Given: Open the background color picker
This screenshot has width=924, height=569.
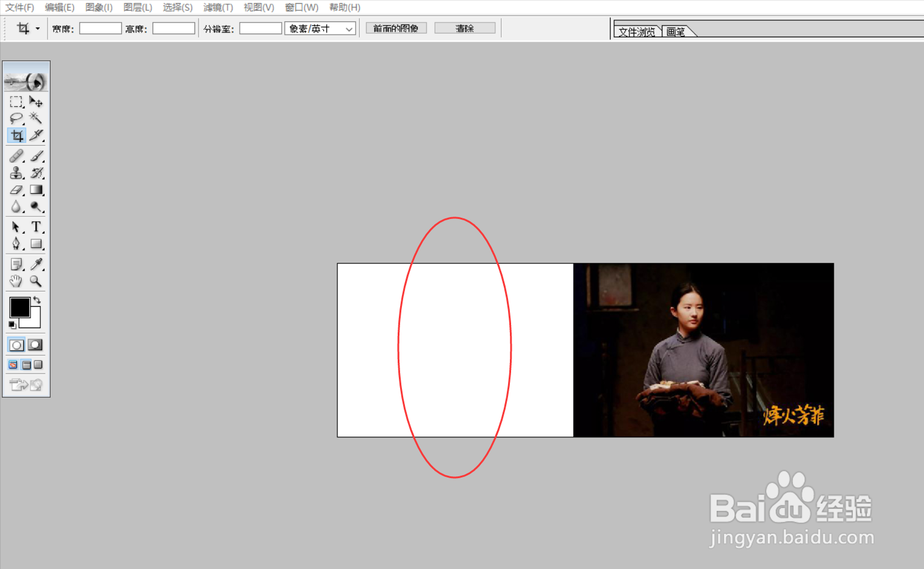Looking at the screenshot, I should (x=34, y=321).
